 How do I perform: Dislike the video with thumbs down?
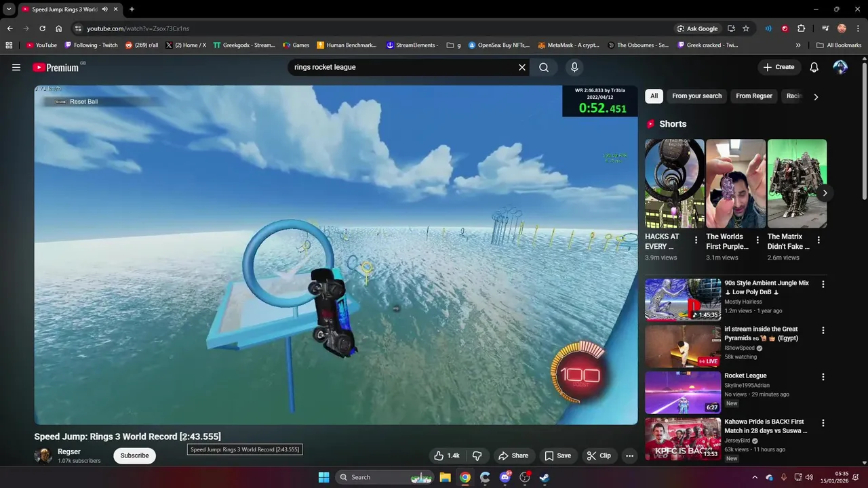point(477,455)
